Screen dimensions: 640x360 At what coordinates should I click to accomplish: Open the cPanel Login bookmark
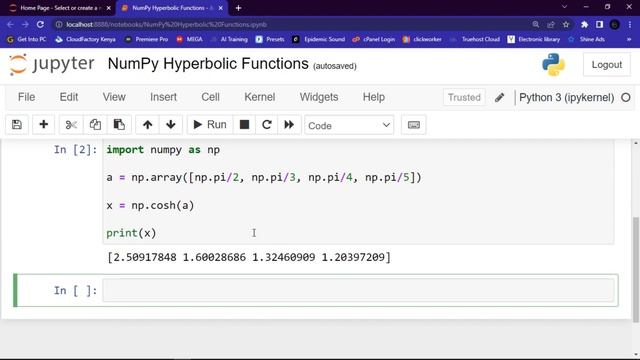(374, 39)
